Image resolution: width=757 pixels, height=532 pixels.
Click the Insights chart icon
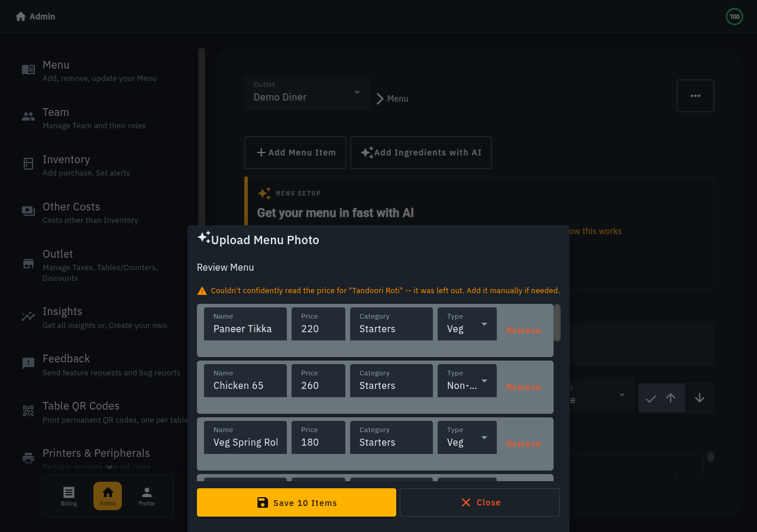[28, 316]
